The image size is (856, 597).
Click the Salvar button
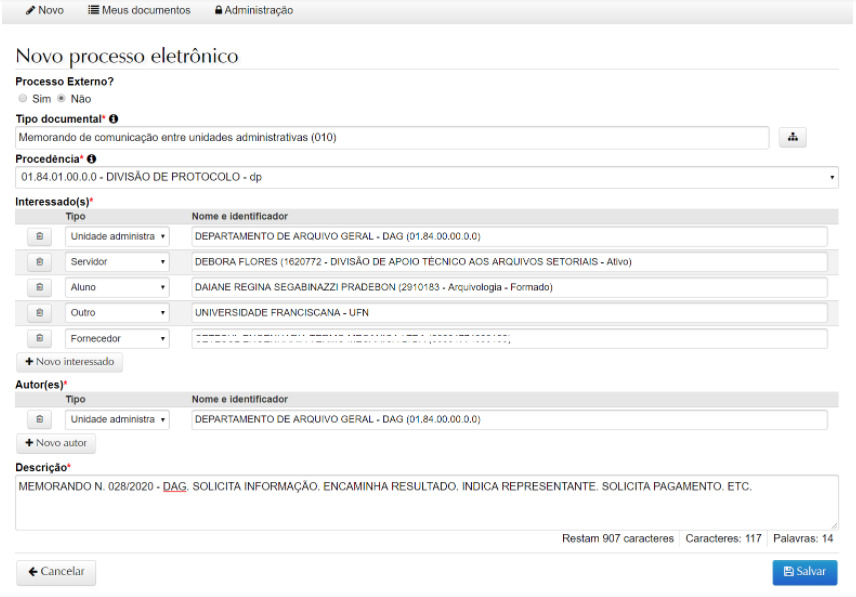click(x=804, y=572)
